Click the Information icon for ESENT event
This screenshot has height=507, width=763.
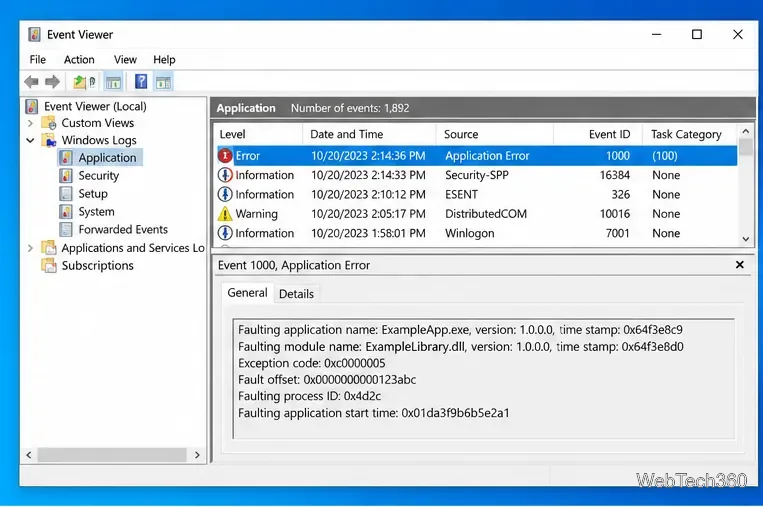pyautogui.click(x=225, y=195)
